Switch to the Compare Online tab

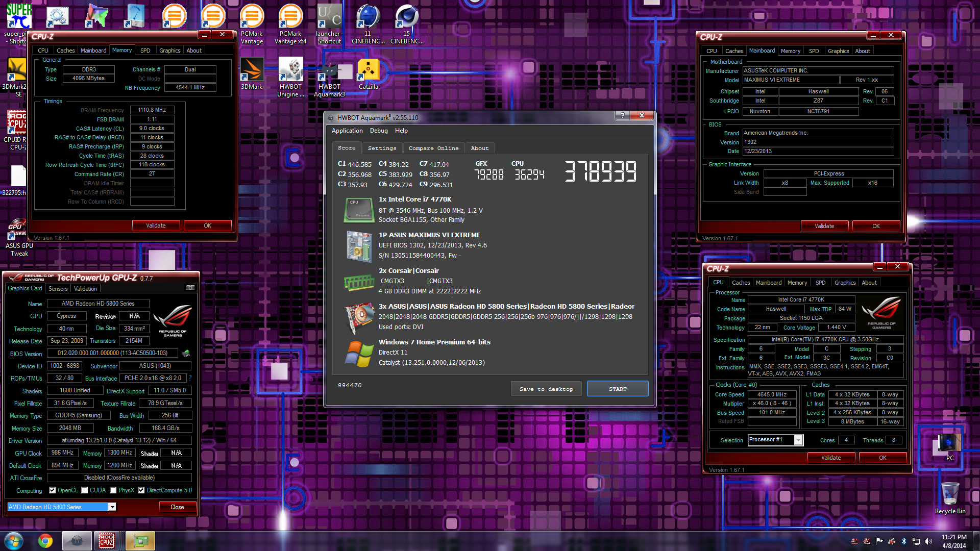coord(433,148)
